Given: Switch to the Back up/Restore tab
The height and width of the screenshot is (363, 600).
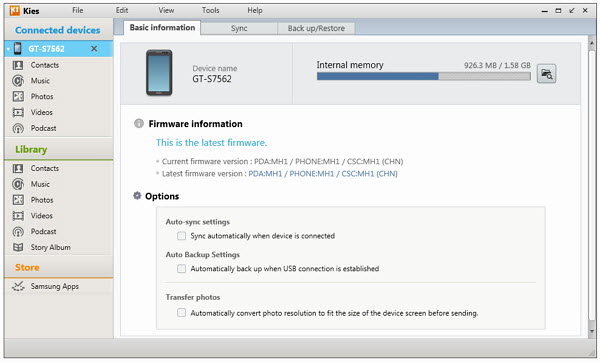Looking at the screenshot, I should (316, 28).
